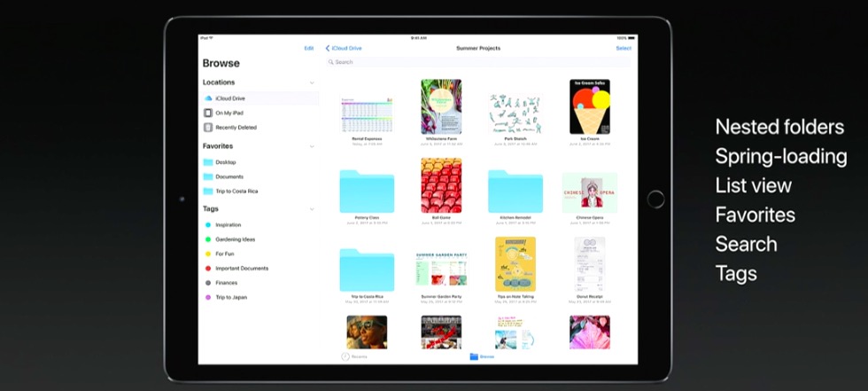Collapse the Tags section
The image size is (868, 391).
312,209
